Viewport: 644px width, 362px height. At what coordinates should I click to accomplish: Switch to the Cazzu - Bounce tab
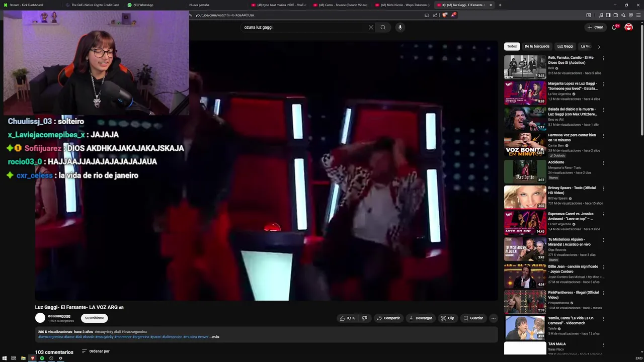tap(342, 5)
